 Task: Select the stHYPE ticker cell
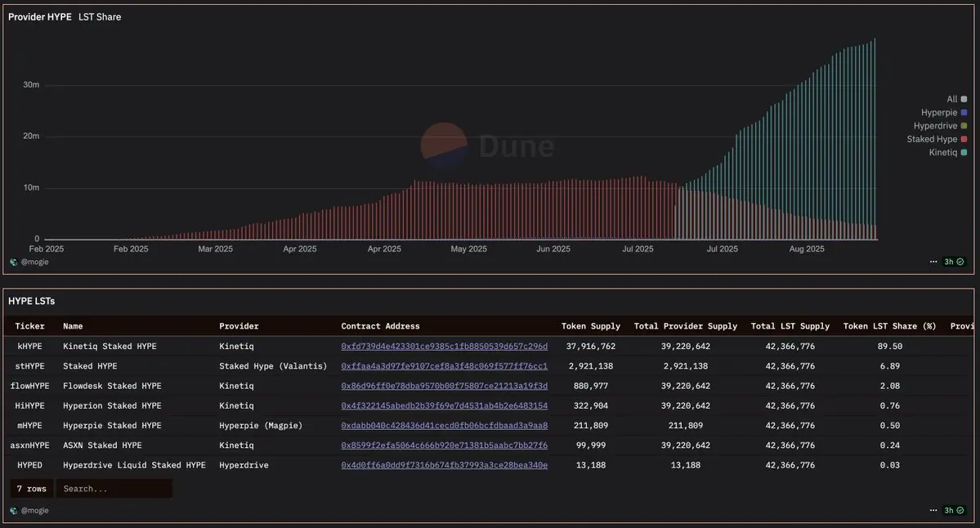coord(29,366)
